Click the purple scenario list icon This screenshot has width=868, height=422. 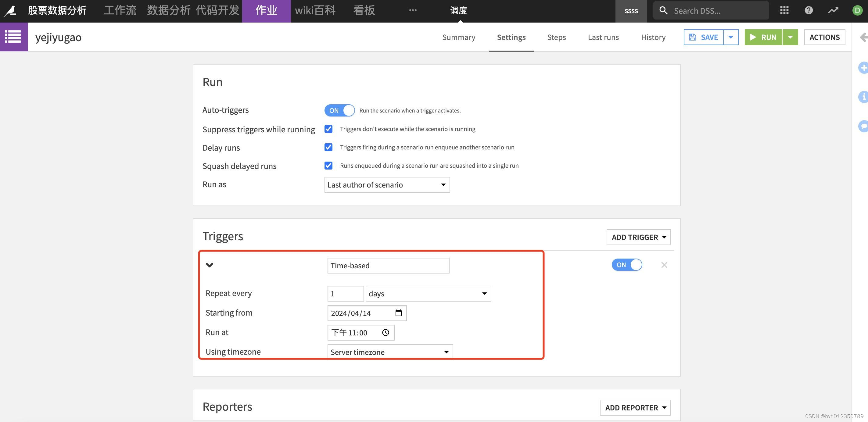(13, 37)
